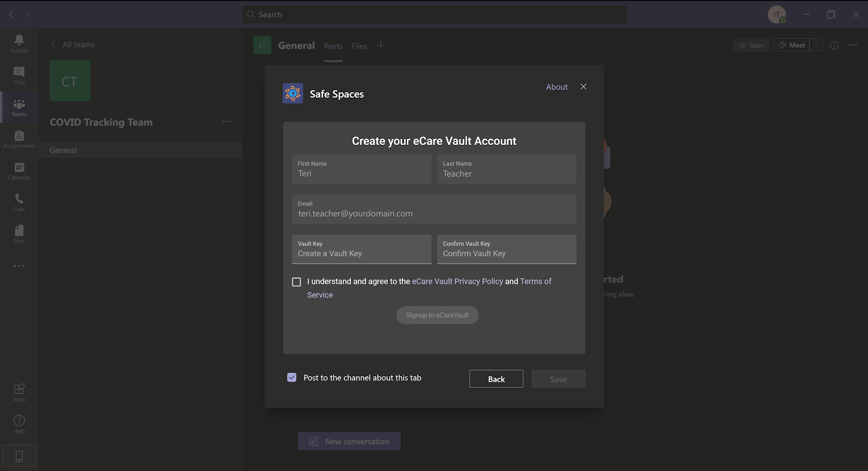868x471 pixels.
Task: Expand more apps ellipsis in sidebar
Action: click(19, 266)
